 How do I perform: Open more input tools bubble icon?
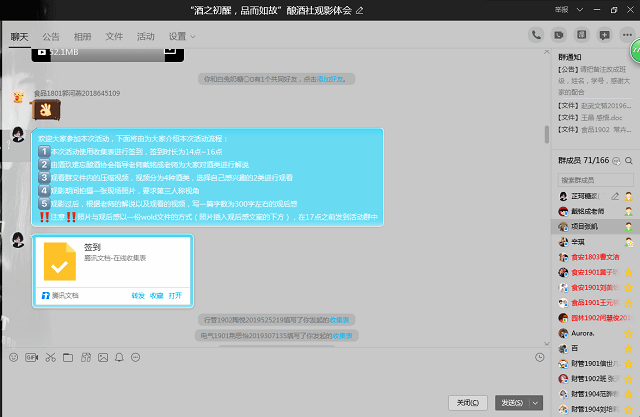pyautogui.click(x=136, y=357)
